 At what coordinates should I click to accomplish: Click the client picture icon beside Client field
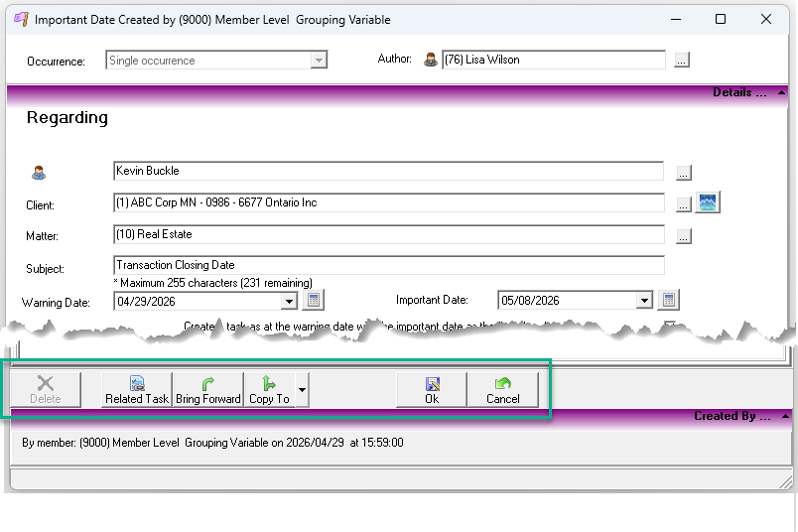[x=708, y=202]
